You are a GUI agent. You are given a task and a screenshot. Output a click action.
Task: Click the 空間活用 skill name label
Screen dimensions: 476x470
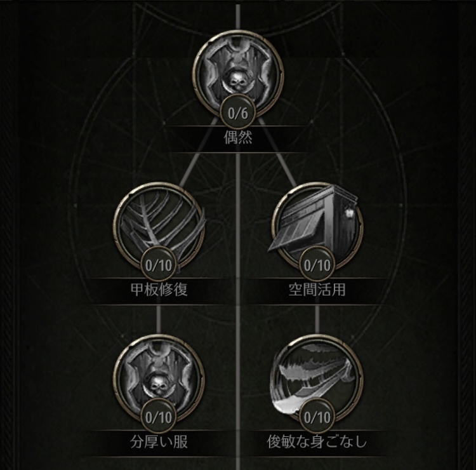(317, 290)
